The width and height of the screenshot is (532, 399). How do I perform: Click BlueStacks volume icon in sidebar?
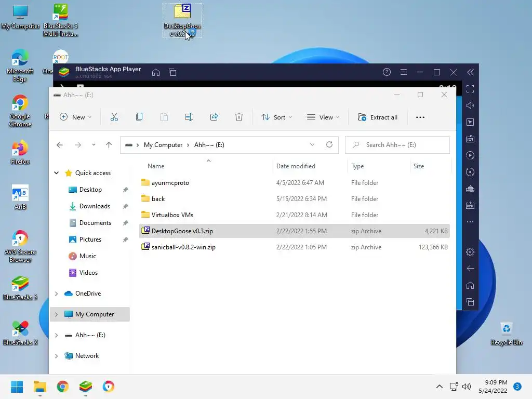point(470,105)
